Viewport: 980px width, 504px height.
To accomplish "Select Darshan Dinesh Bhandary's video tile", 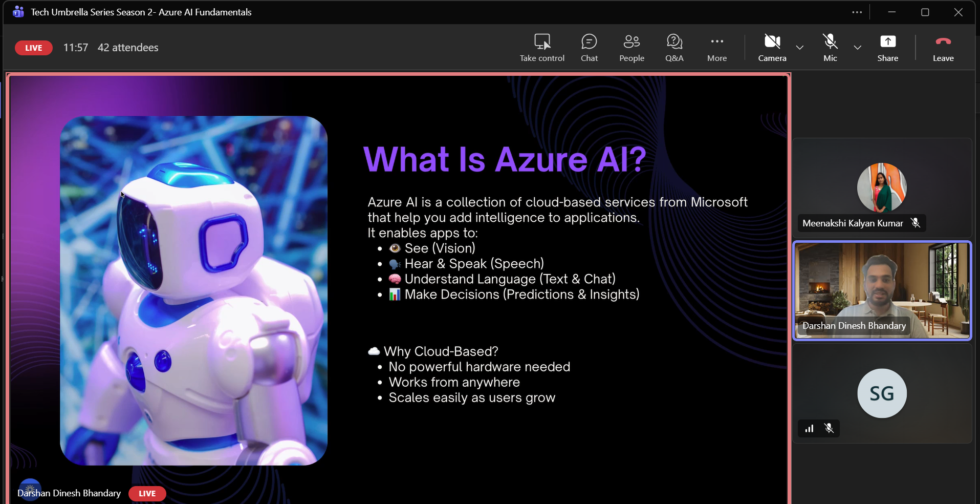I will pyautogui.click(x=882, y=290).
